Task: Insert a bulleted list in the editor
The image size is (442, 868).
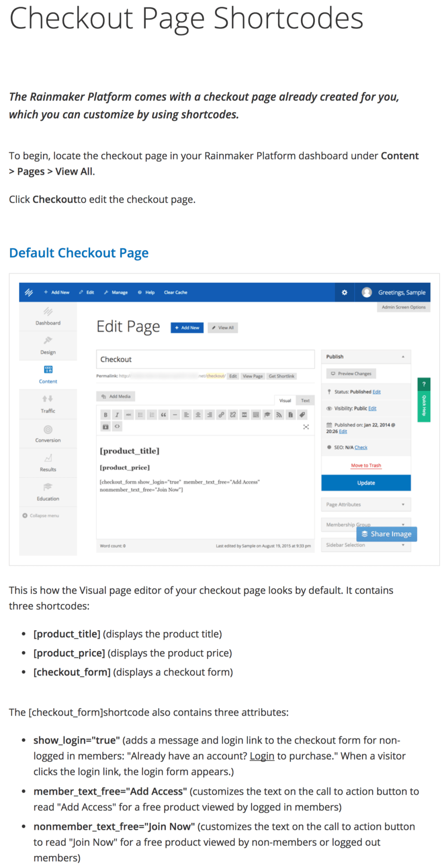Action: (x=140, y=415)
